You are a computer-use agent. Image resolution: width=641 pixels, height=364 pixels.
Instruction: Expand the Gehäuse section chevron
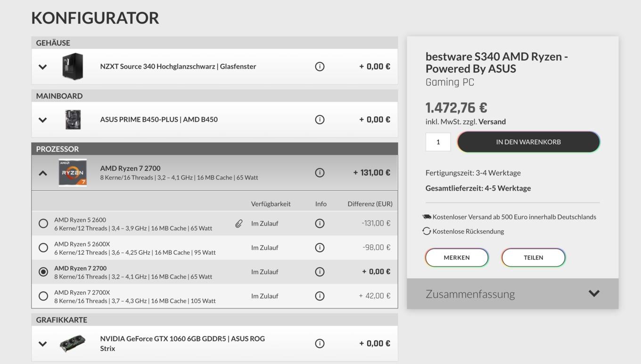tap(43, 67)
